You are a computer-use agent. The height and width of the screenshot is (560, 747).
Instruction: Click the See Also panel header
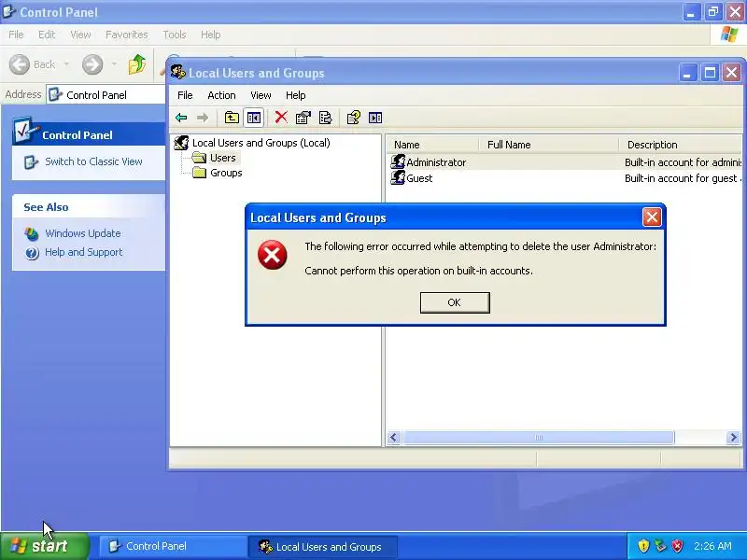click(89, 206)
